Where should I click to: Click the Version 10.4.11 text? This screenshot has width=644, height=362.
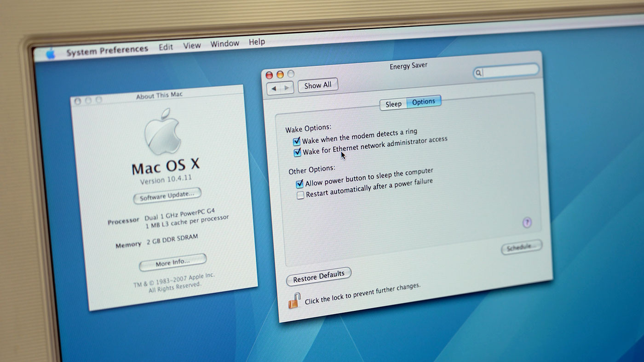coord(166,179)
